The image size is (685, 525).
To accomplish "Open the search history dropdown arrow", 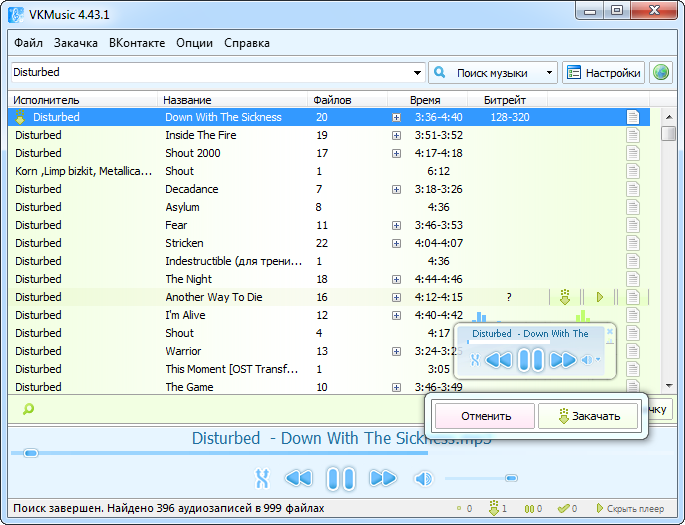I will pos(418,73).
